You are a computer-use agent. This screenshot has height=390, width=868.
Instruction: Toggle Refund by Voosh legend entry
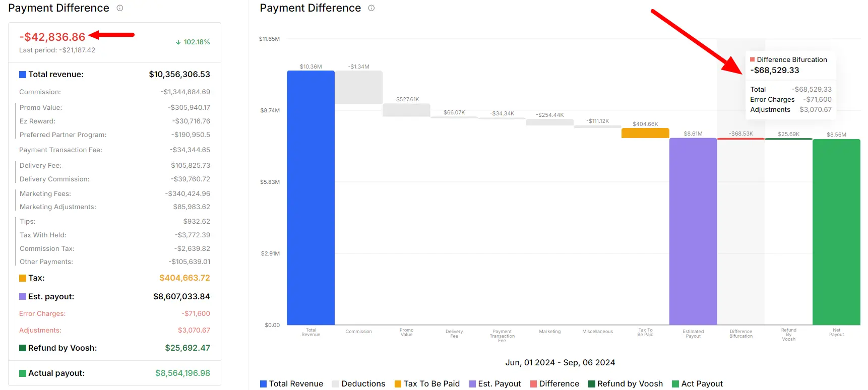626,384
